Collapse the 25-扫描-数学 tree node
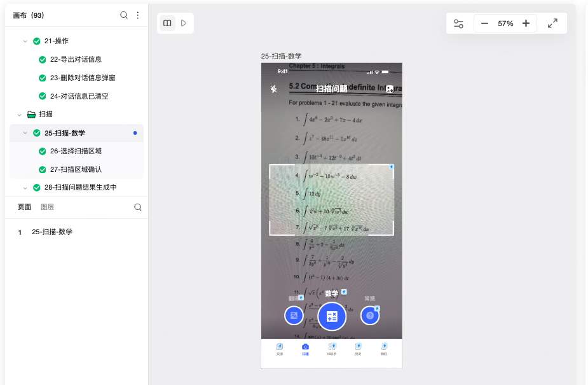This screenshot has height=385, width=588. (25, 133)
